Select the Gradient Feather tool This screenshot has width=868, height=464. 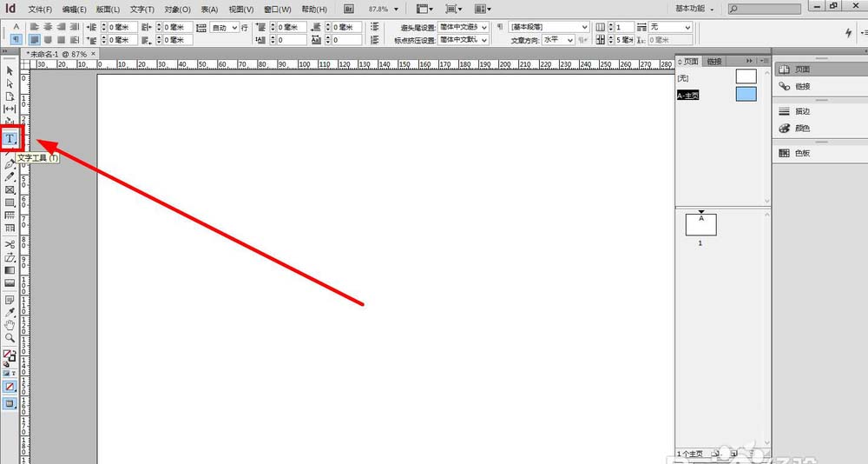pos(10,282)
